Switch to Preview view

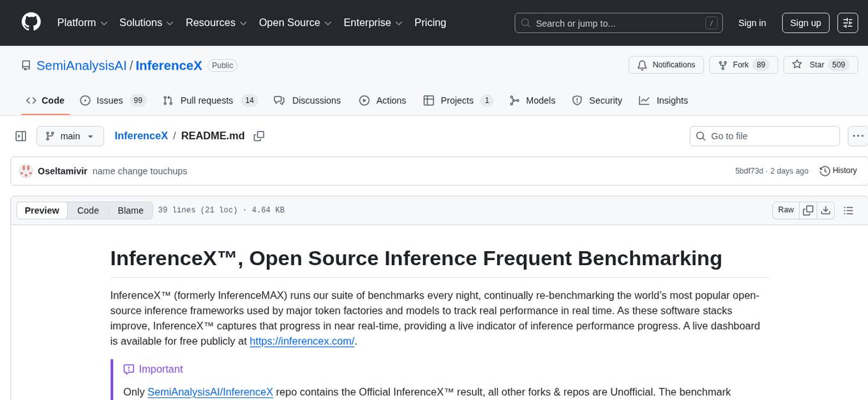pyautogui.click(x=42, y=210)
